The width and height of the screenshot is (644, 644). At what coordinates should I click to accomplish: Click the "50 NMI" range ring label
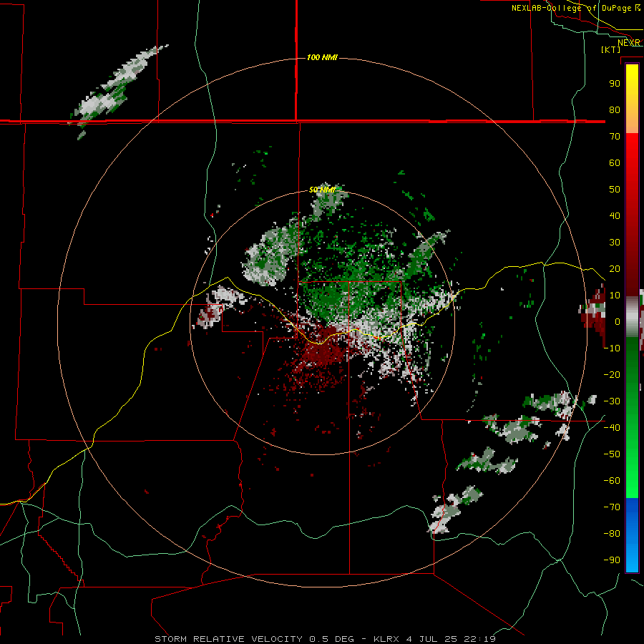coord(323,190)
